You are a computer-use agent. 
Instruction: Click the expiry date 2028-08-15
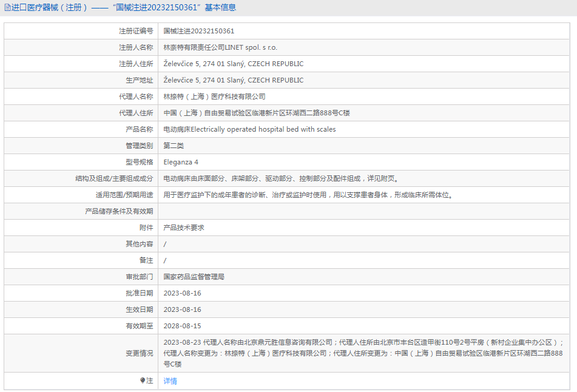[x=182, y=326]
